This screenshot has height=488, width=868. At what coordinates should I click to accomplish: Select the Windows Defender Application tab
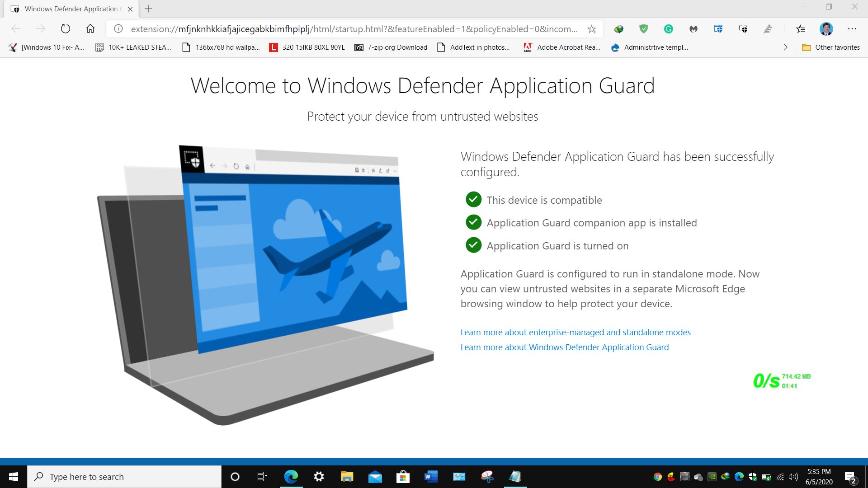[x=72, y=9]
